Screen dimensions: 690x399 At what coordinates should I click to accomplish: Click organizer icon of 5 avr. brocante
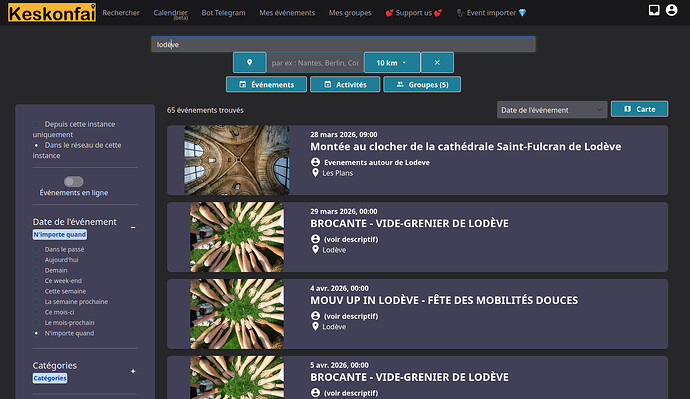point(315,392)
